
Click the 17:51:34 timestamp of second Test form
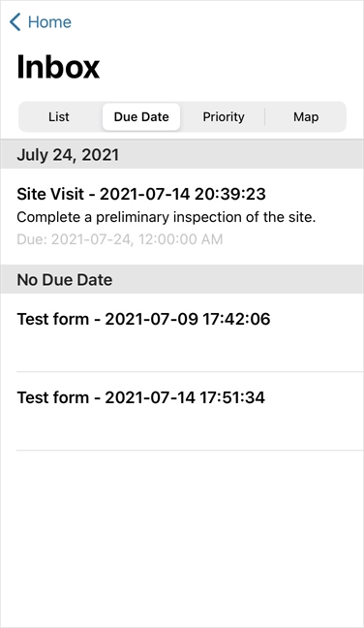(x=232, y=397)
